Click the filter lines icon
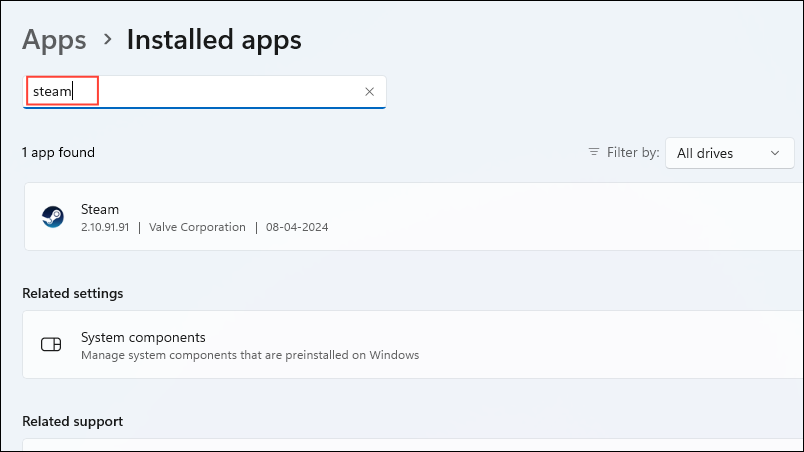This screenshot has width=804, height=452. click(594, 152)
